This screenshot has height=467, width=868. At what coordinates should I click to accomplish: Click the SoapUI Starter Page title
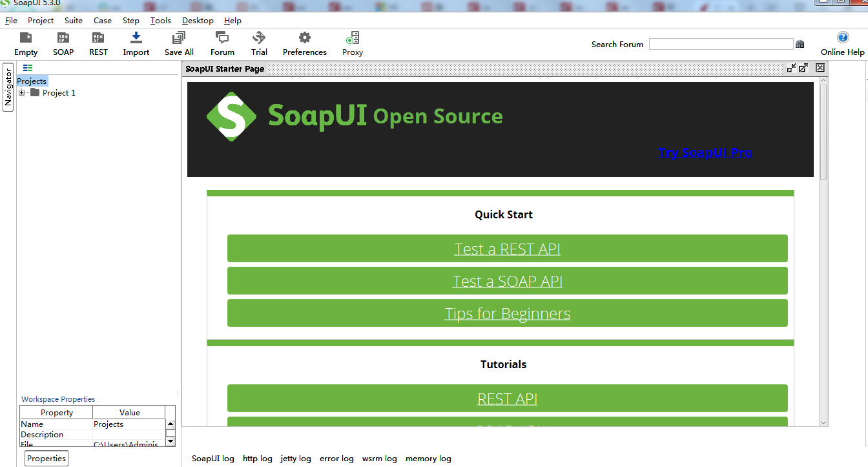(x=225, y=68)
